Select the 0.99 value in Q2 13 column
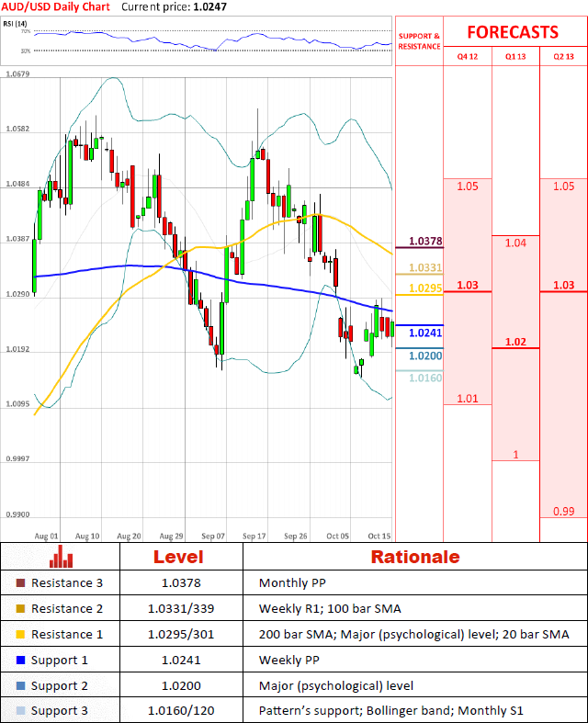 563,511
